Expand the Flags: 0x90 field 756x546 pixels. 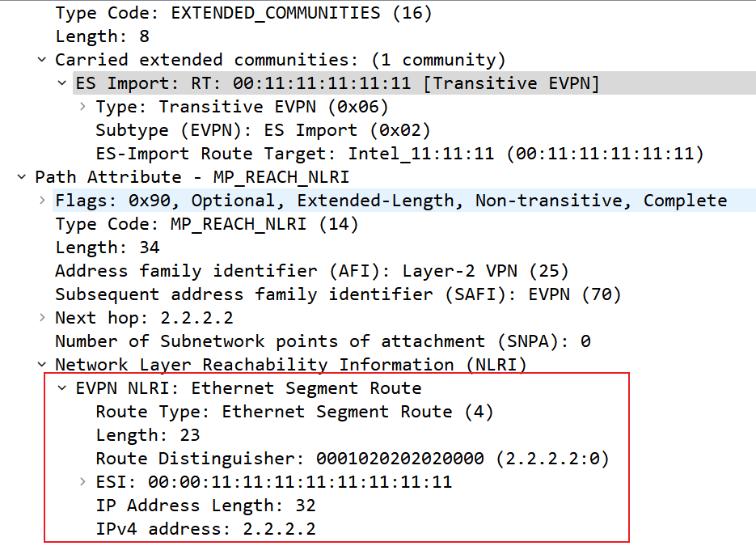click(x=42, y=201)
